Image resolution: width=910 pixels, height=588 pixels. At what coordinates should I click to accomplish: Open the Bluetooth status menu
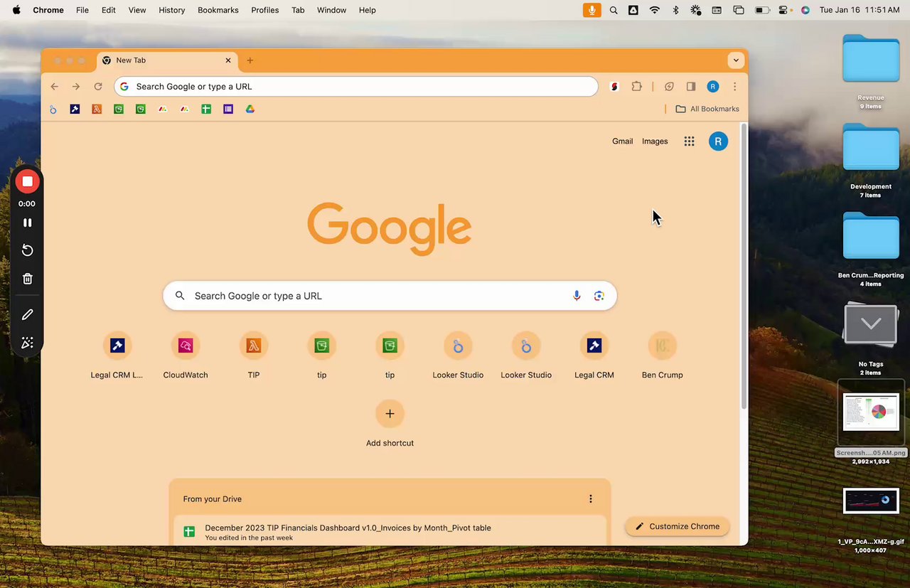tap(675, 10)
